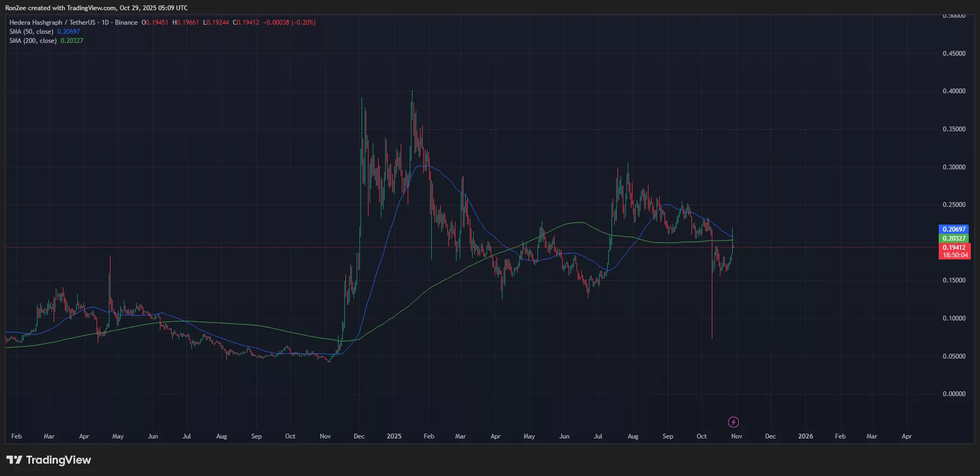Click the purple lightning event icon

[x=733, y=422]
